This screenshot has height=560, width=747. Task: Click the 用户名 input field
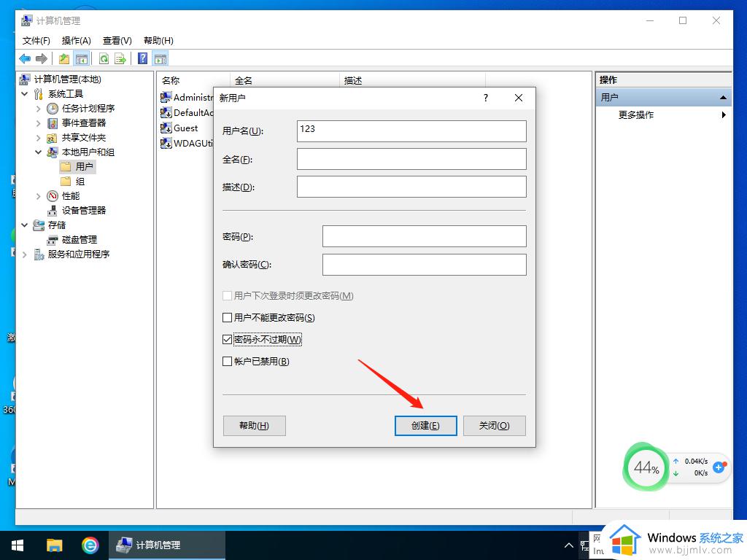pyautogui.click(x=411, y=131)
